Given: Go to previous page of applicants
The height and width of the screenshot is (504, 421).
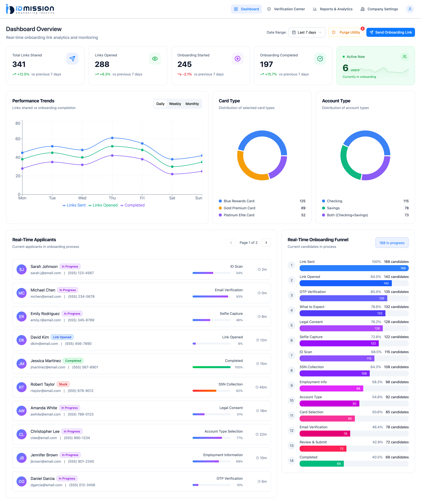Looking at the screenshot, I should coord(231,243).
